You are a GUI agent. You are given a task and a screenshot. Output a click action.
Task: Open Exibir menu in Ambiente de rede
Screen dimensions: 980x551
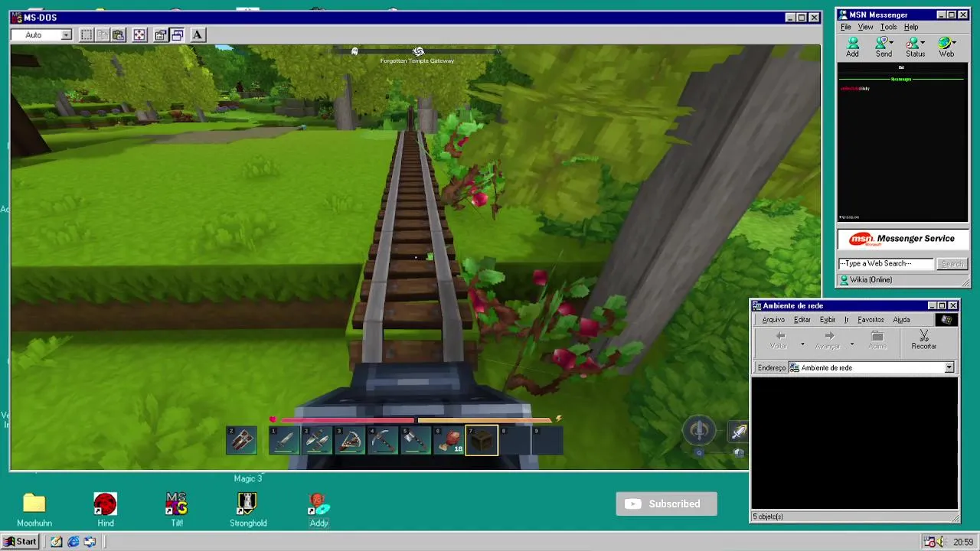[827, 320]
